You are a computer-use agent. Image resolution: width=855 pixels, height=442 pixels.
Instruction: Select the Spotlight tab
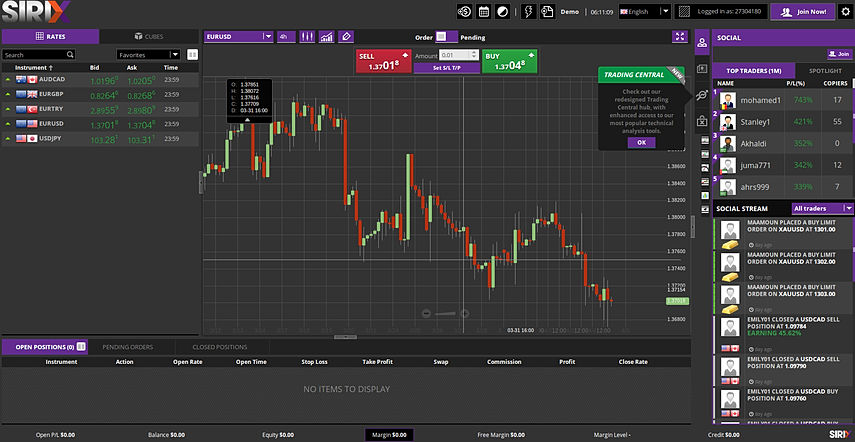click(x=824, y=71)
